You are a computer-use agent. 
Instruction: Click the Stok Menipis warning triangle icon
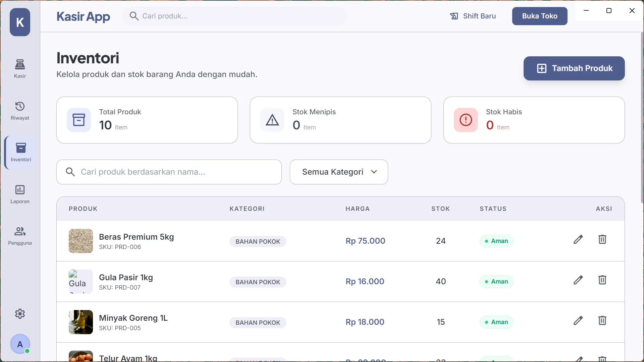[272, 120]
